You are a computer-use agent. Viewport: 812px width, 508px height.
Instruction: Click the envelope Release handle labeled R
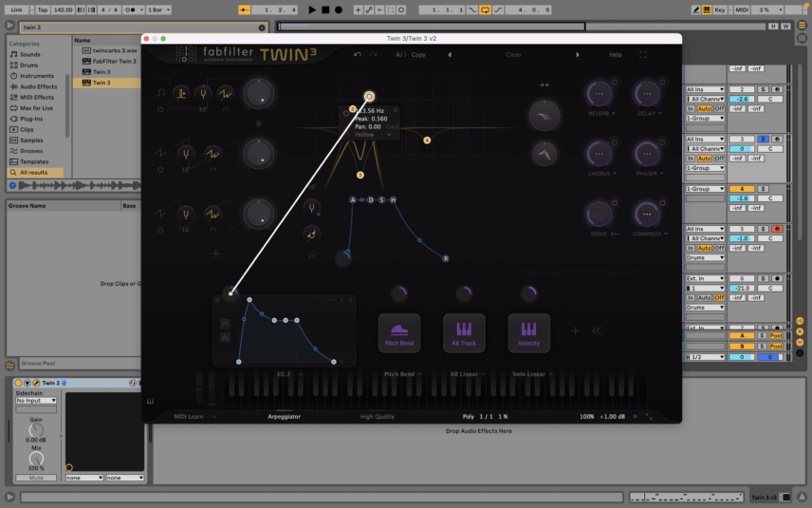[x=445, y=258]
